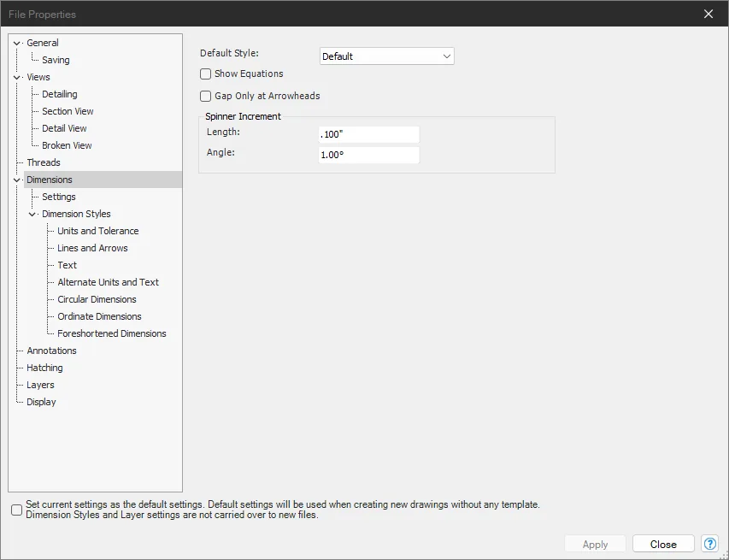The width and height of the screenshot is (729, 560).
Task: Open the Settings item under Dimensions
Action: tap(59, 197)
